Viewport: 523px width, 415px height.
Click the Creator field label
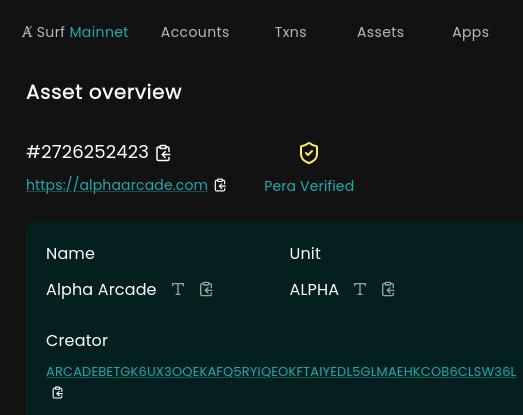77,341
